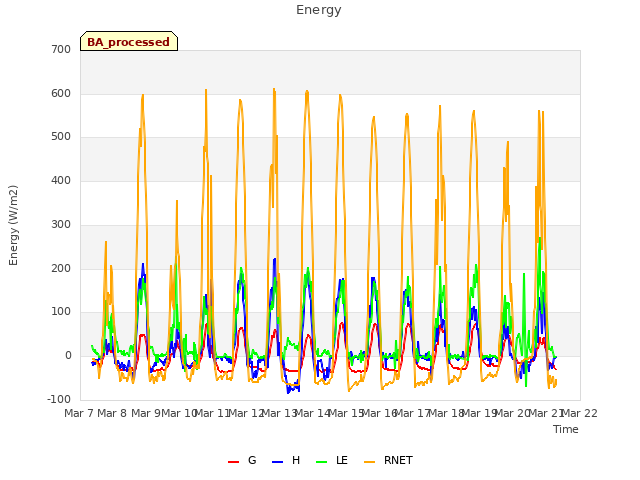Click the Mar 9 x-axis date label
Image resolution: width=640 pixels, height=480 pixels.
[146, 413]
